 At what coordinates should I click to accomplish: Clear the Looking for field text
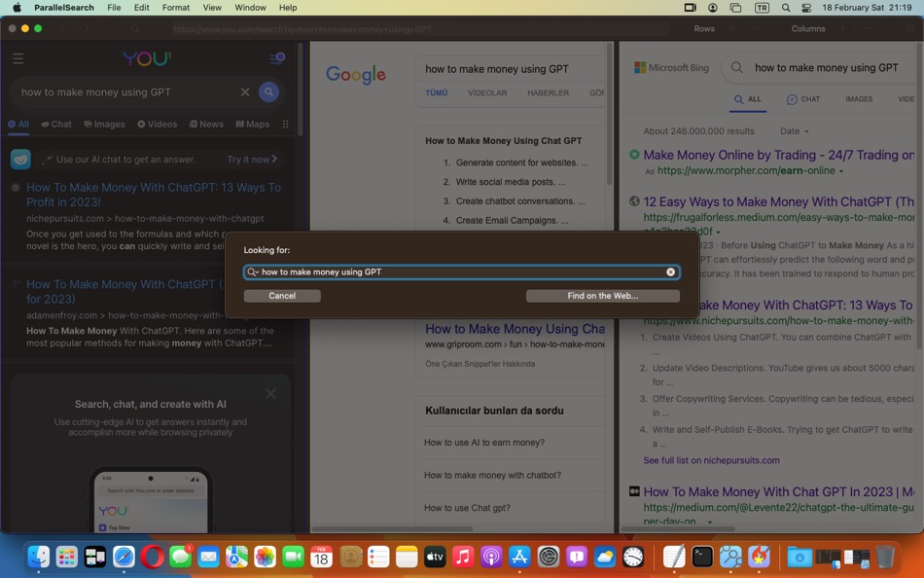670,271
